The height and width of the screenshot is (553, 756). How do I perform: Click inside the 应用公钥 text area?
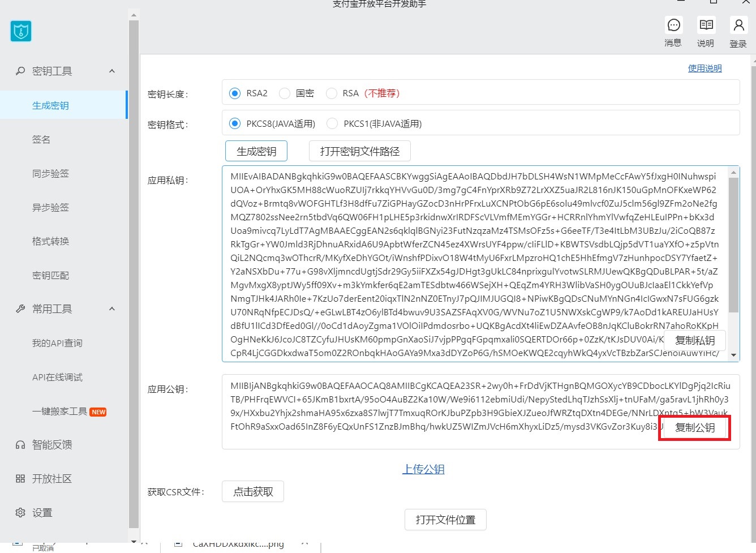(x=480, y=412)
